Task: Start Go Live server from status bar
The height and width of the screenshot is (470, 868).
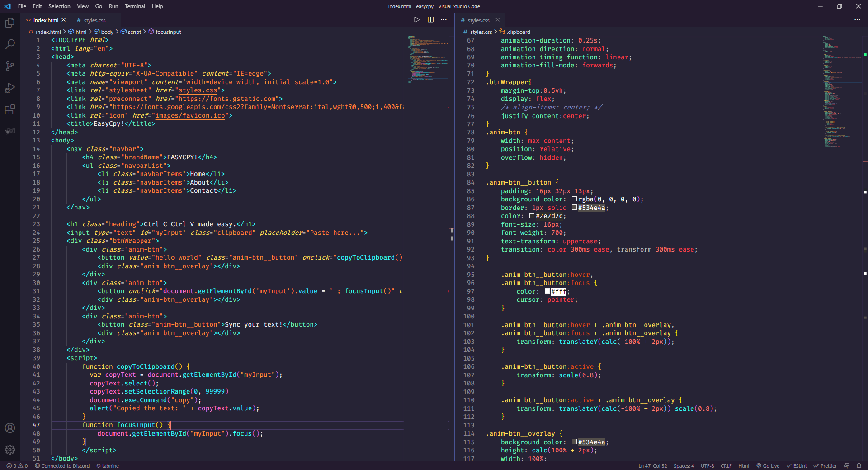Action: tap(768, 466)
